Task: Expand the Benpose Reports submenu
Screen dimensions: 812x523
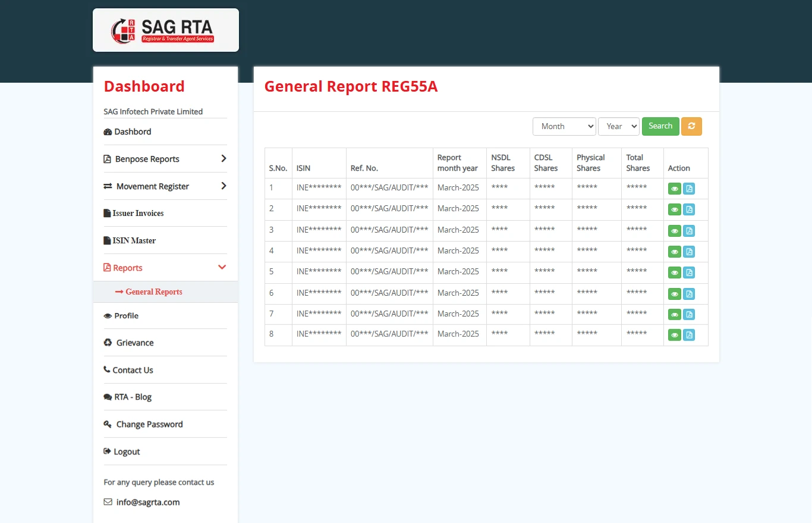Action: tap(165, 159)
